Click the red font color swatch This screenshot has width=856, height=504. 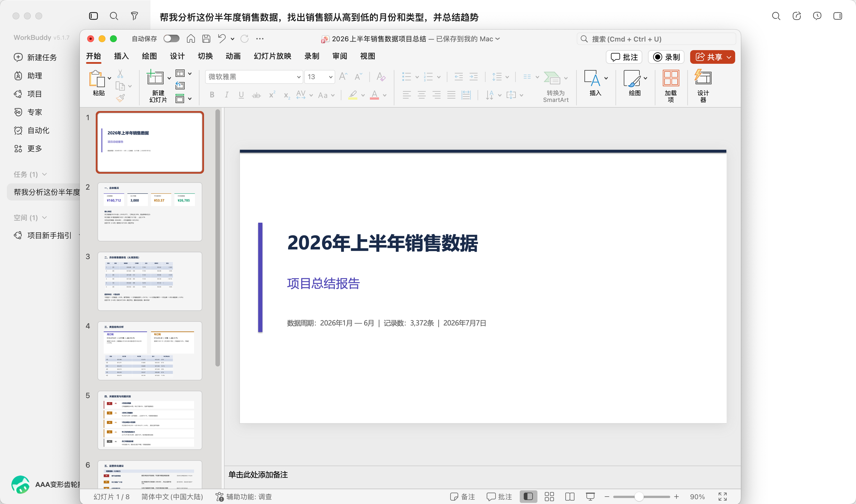(x=374, y=95)
